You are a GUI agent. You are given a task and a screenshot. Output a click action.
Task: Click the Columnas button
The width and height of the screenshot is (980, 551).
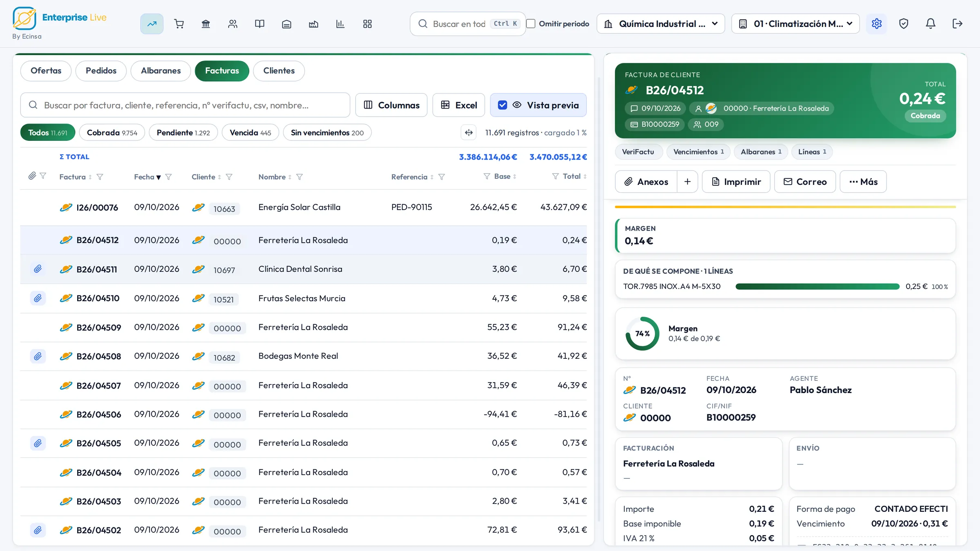[x=391, y=105]
